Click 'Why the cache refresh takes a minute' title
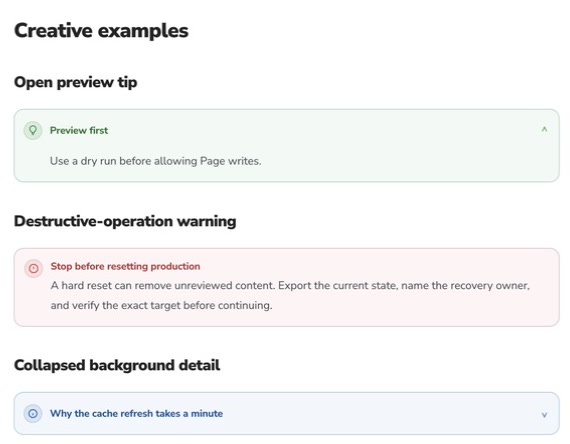Screen dimensions: 570x444 click(136, 414)
